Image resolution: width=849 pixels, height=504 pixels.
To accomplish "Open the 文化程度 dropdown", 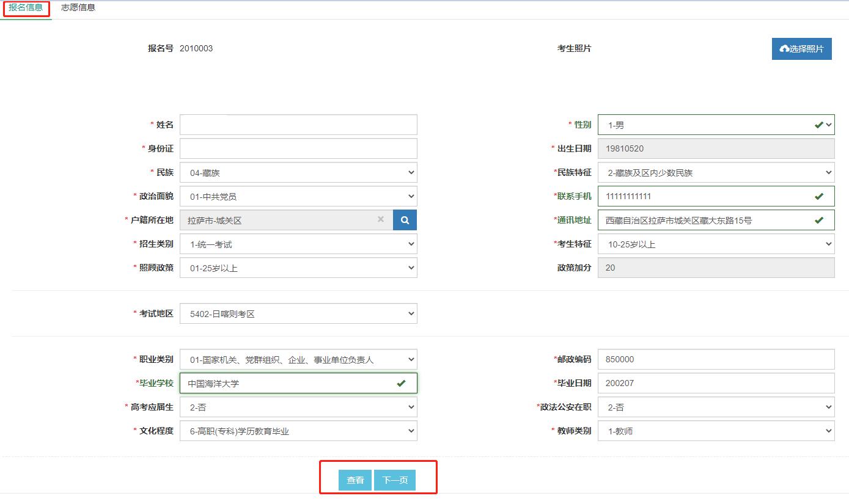I will 298,431.
